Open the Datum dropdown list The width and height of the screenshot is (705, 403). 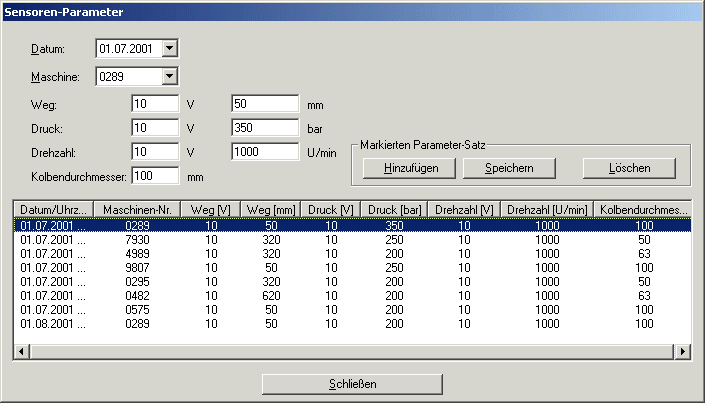pos(169,48)
